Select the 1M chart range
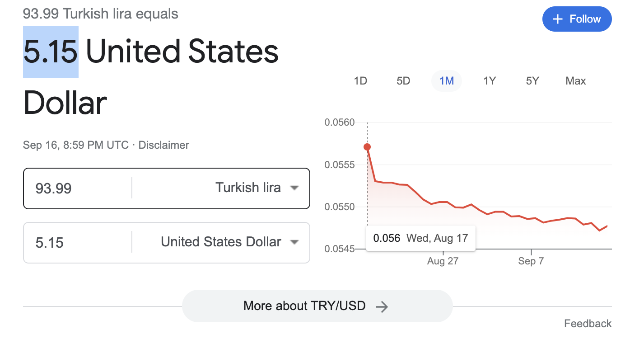 click(x=446, y=81)
